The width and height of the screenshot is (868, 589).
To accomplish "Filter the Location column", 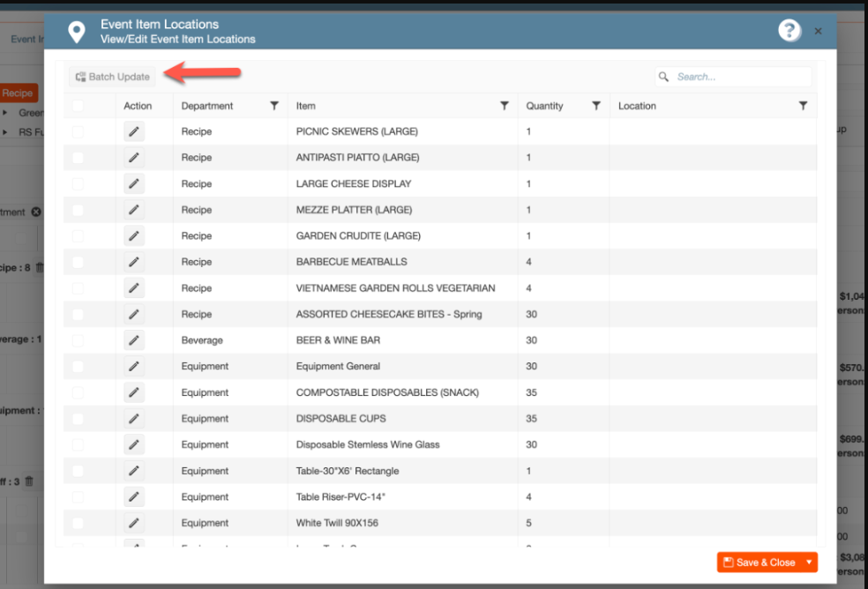I will tap(803, 106).
